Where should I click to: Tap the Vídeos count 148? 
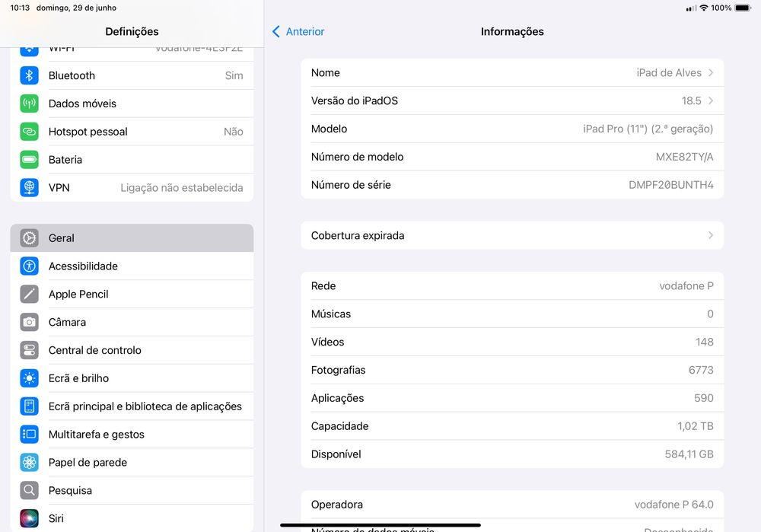(x=704, y=342)
